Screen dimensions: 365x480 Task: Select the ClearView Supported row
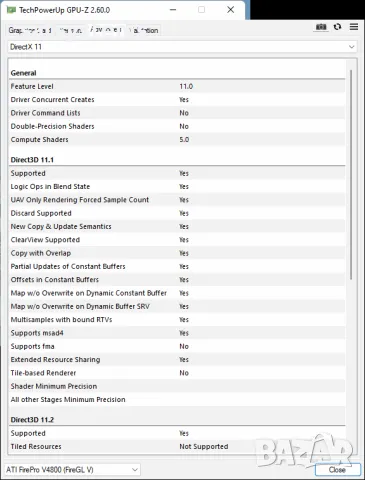click(x=177, y=240)
